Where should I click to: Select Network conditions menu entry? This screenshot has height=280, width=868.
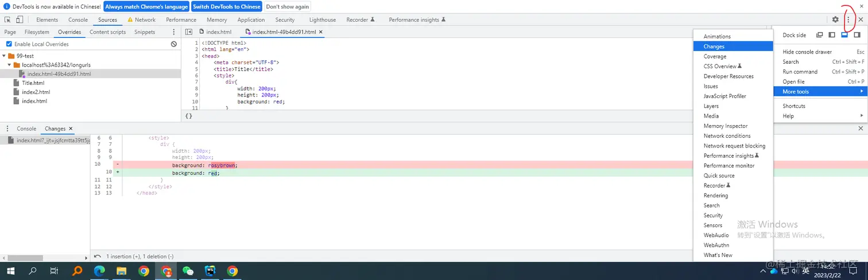(x=733, y=136)
